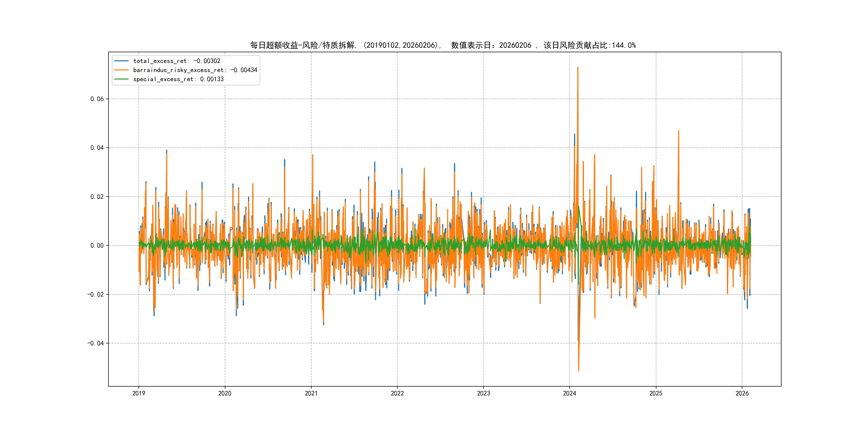This screenshot has height=434, width=868.
Task: Click the 2021 x-axis tick label
Action: pos(311,393)
